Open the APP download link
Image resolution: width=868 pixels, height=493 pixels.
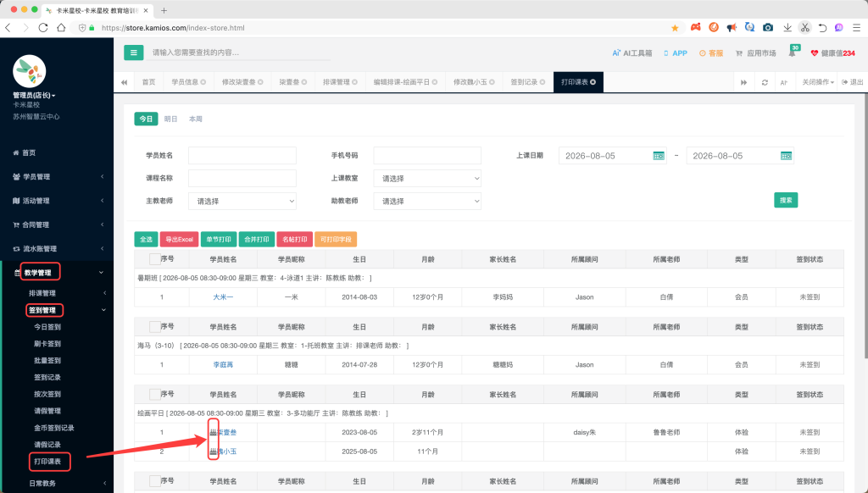[676, 53]
